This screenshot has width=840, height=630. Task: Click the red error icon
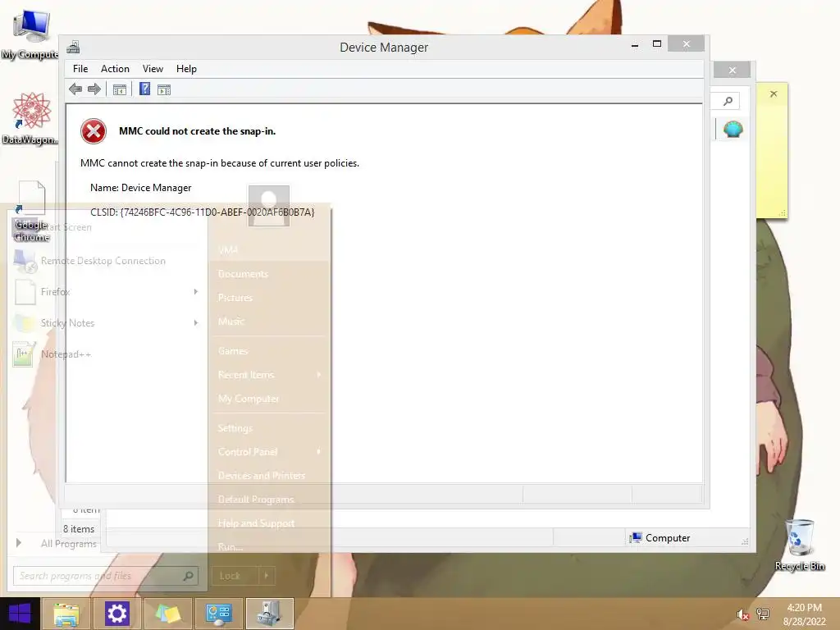[94, 131]
